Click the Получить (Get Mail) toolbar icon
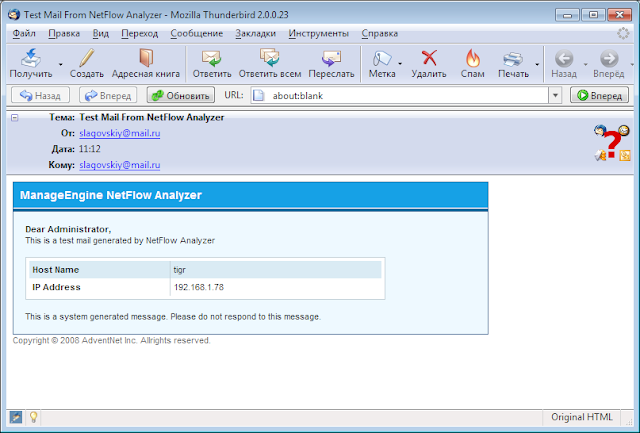The image size is (640, 433). click(31, 58)
